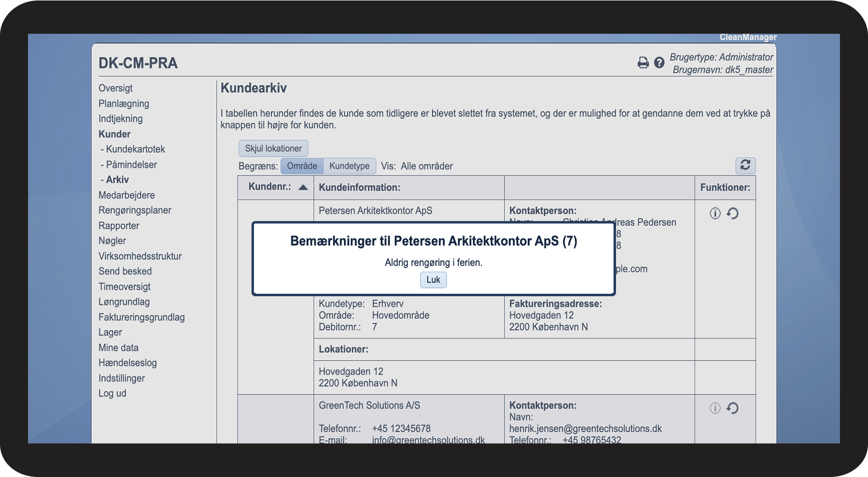The height and width of the screenshot is (477, 868).
Task: Restore GreenTech Solutions A/S customer
Action: [x=732, y=408]
